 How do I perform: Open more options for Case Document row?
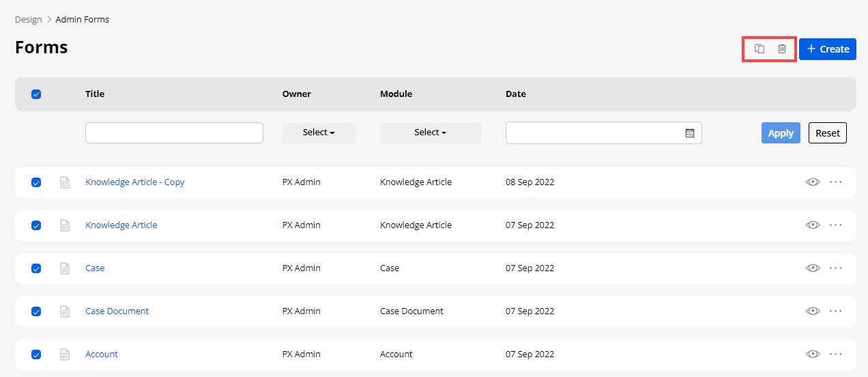coord(835,311)
